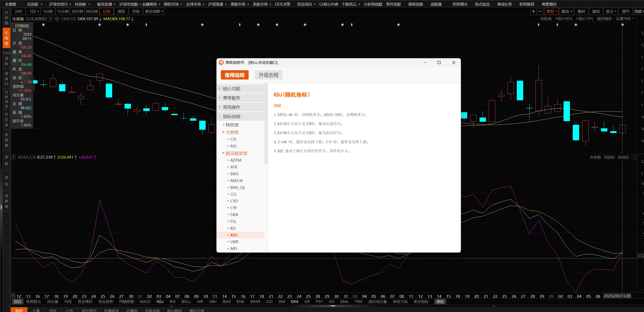The image size is (644, 312).
Task: Open the 设置均线 dropdown
Action: point(624,19)
